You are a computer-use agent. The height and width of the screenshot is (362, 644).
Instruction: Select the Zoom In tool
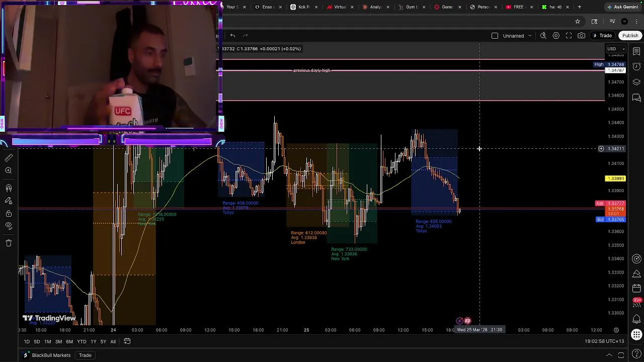click(9, 171)
